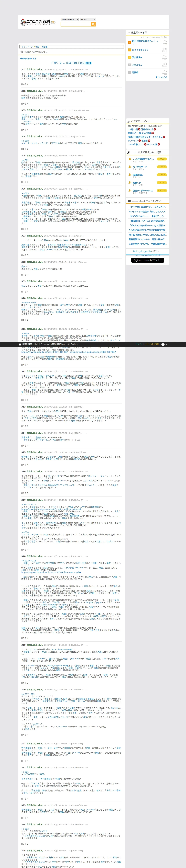
Task: Open advertised article バイオハザード
Action: point(140,167)
